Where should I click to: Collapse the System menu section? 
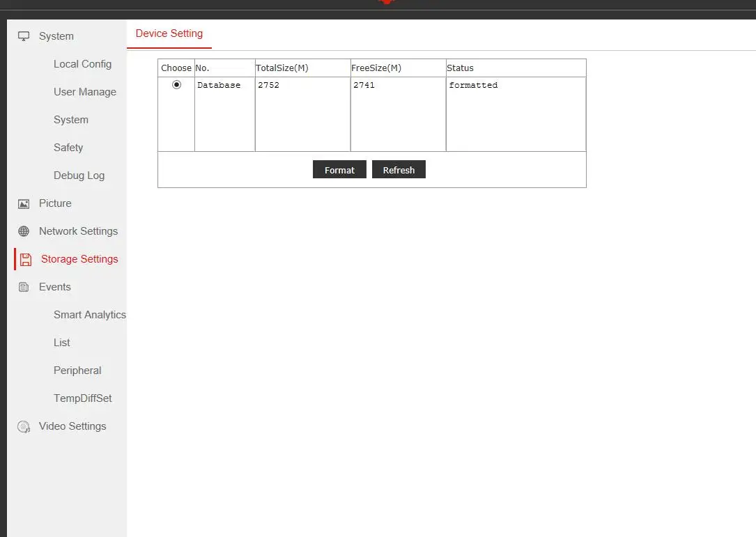[x=56, y=36]
